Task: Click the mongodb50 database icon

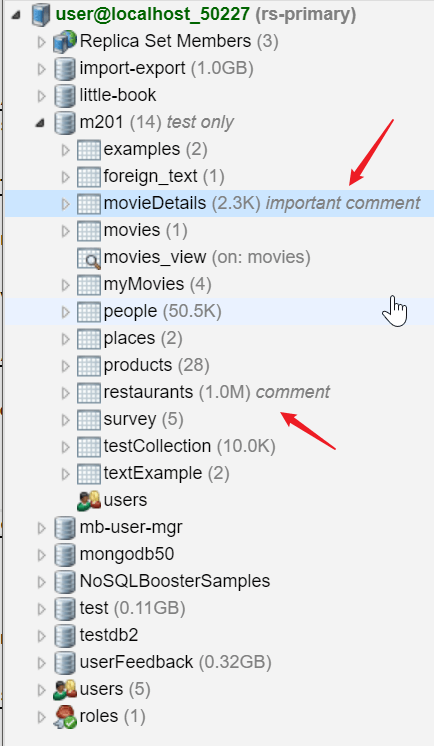Action: click(x=64, y=555)
